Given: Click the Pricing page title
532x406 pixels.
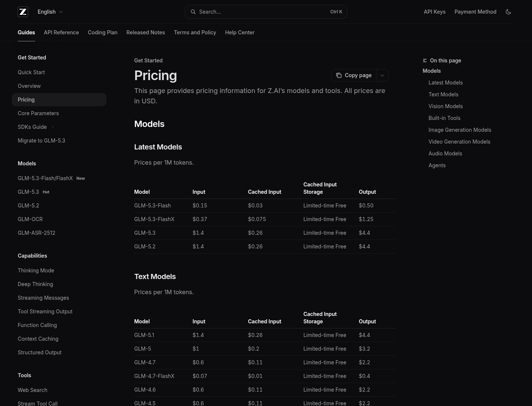Looking at the screenshot, I should pos(156,75).
